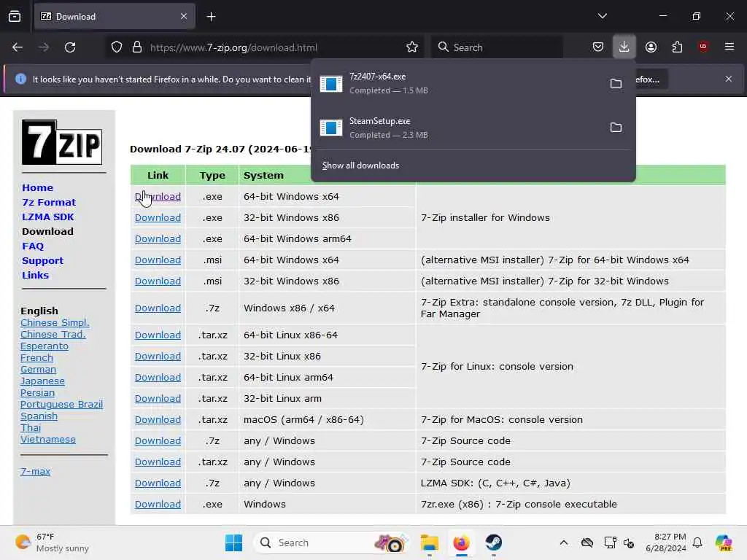The image size is (747, 560).
Task: Click Show all downloads
Action: coord(360,166)
